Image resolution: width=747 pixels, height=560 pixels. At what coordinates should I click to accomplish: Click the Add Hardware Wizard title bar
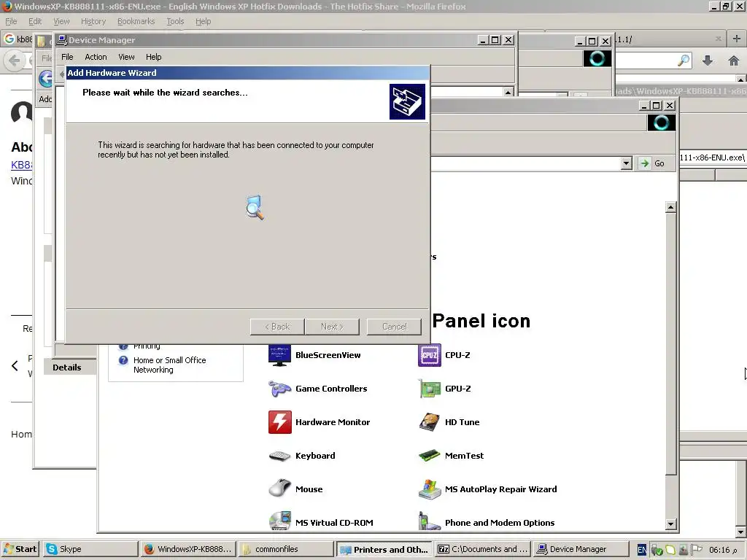coord(247,73)
